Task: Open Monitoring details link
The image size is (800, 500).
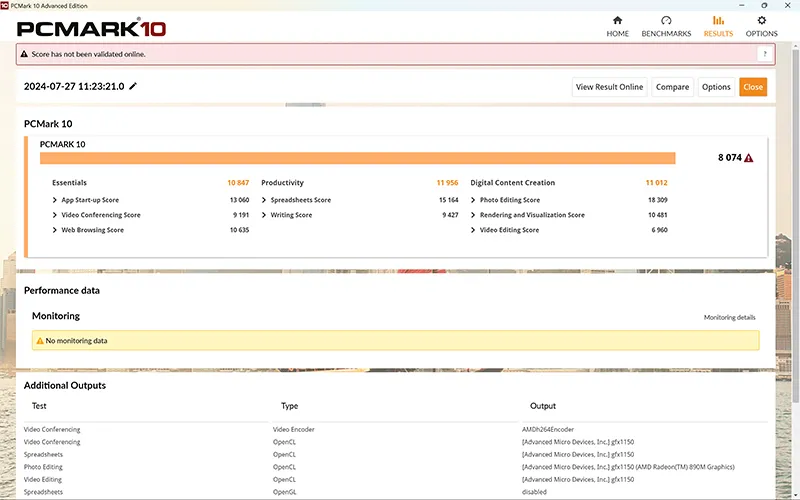Action: click(x=730, y=317)
